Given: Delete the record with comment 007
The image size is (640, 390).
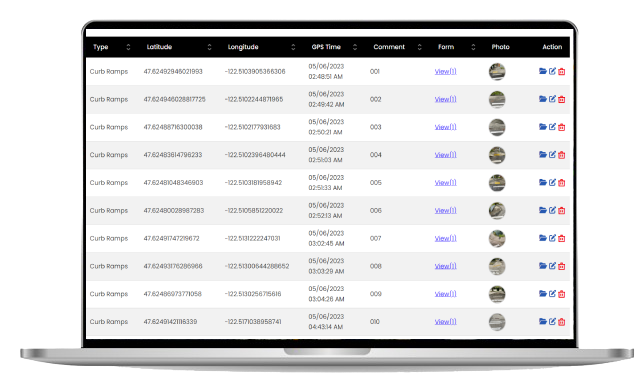Looking at the screenshot, I should coord(562,238).
